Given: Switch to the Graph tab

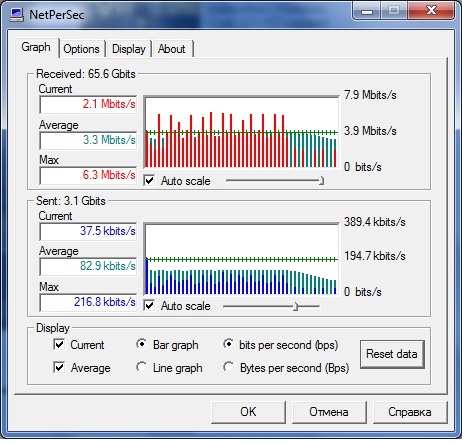Looking at the screenshot, I should (36, 47).
